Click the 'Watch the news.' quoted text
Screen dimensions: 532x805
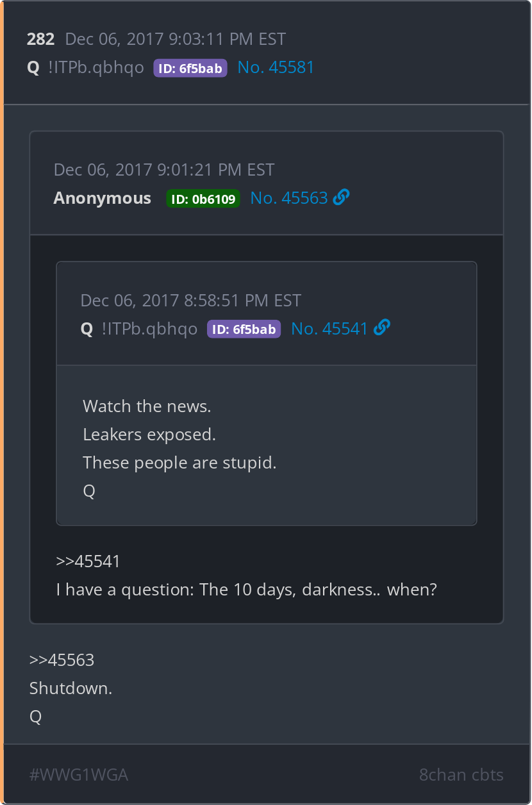point(147,406)
